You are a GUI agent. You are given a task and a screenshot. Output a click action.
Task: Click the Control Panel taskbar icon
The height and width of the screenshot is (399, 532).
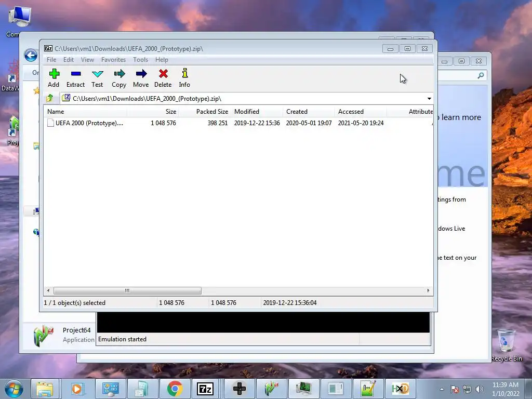(110, 389)
